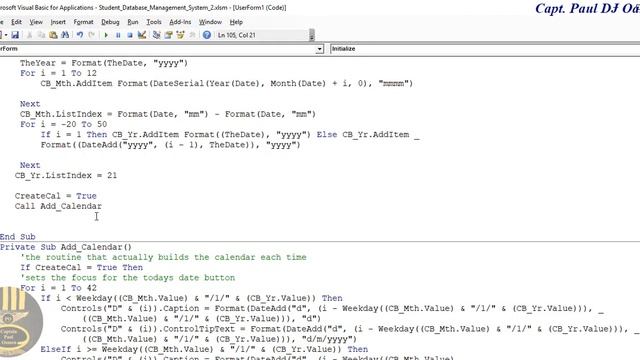Image resolution: width=640 pixels, height=360 pixels.
Task: Open the Run menu
Action: click(x=133, y=22)
